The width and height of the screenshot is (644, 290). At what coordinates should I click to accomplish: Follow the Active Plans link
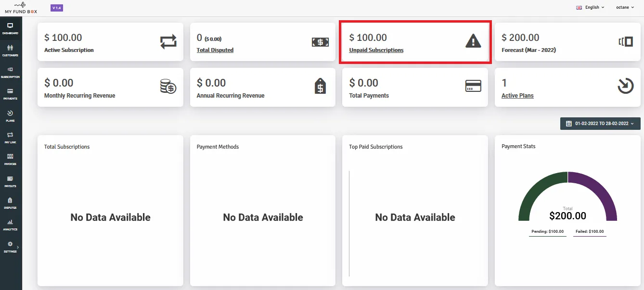(x=517, y=96)
